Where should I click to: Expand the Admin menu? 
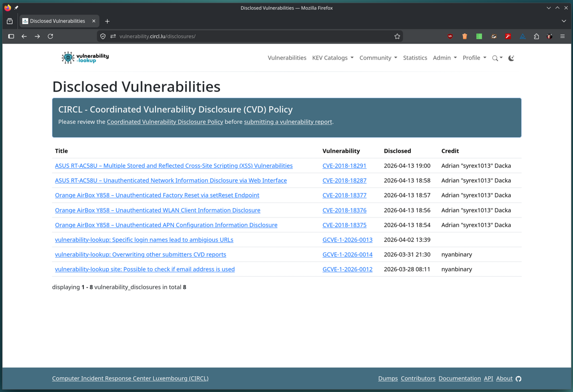(x=445, y=58)
